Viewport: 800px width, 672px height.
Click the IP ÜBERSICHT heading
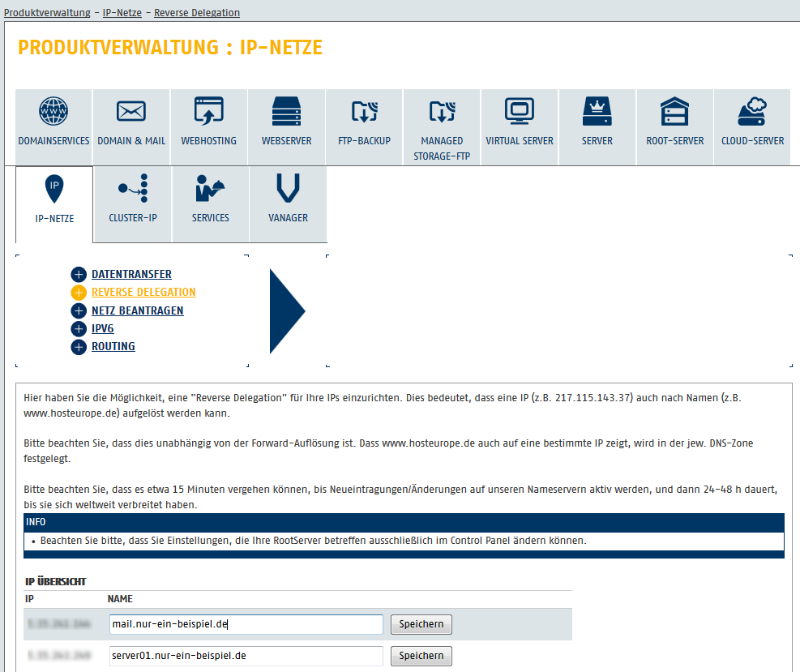pos(56,582)
